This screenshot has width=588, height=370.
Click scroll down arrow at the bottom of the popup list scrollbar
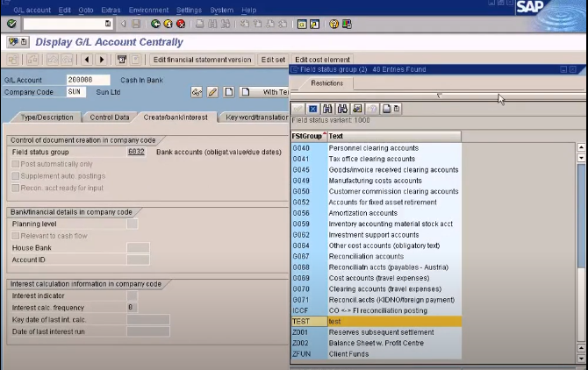click(581, 358)
